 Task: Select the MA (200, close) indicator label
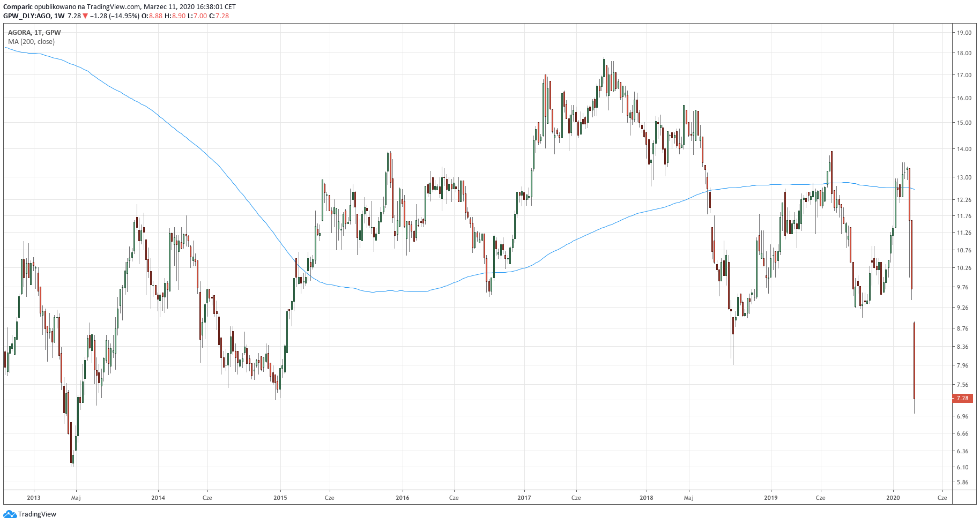pos(31,42)
